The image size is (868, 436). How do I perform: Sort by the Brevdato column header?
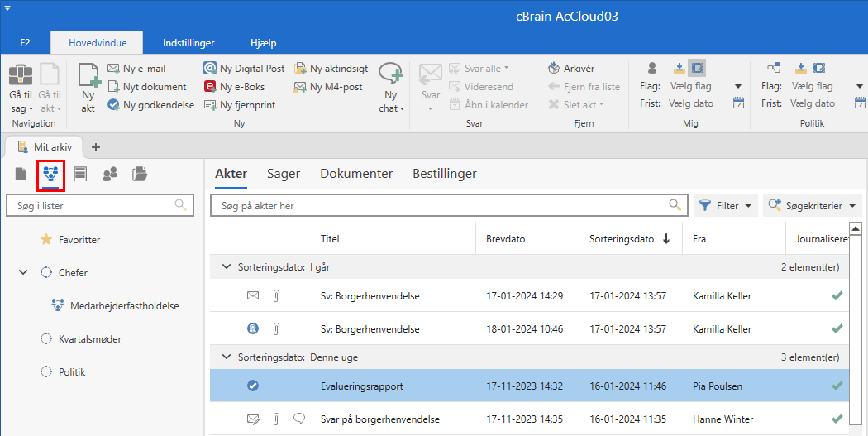505,239
